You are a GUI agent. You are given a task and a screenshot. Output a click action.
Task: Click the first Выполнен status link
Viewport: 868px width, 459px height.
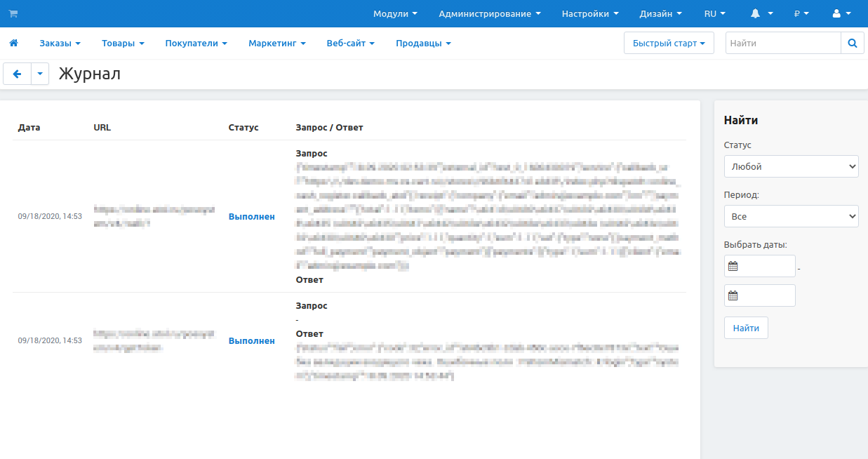coord(251,217)
